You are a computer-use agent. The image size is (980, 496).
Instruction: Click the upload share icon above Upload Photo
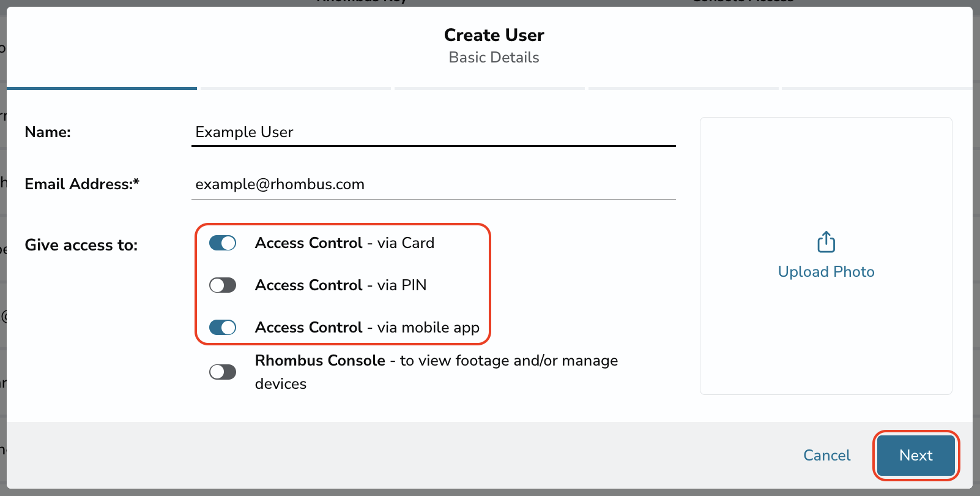pyautogui.click(x=826, y=242)
